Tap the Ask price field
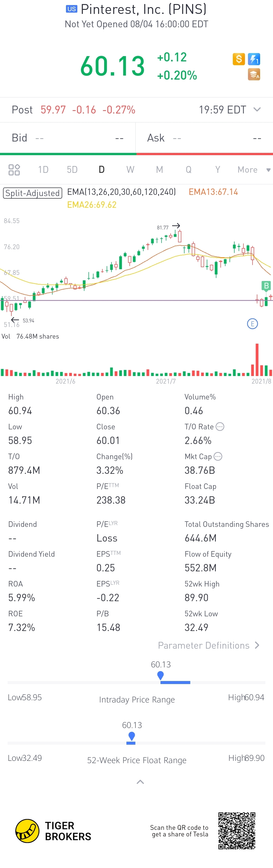The height and width of the screenshot is (868, 273). click(204, 138)
